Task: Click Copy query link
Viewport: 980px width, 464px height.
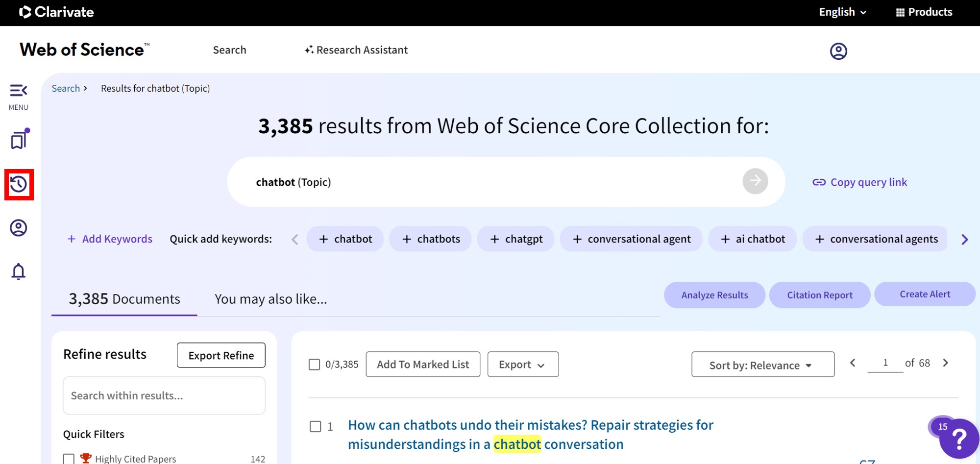Action: (x=860, y=182)
